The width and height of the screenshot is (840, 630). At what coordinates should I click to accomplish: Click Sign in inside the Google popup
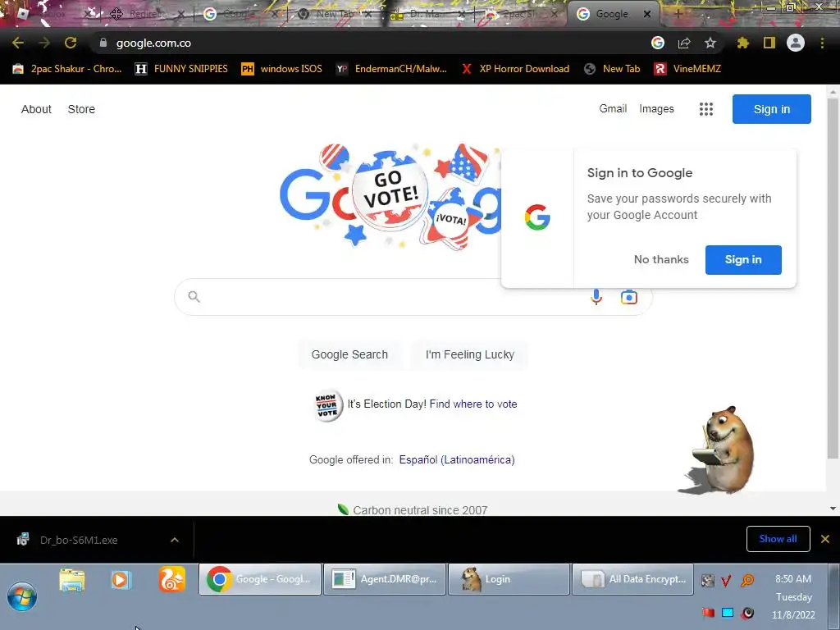click(743, 260)
